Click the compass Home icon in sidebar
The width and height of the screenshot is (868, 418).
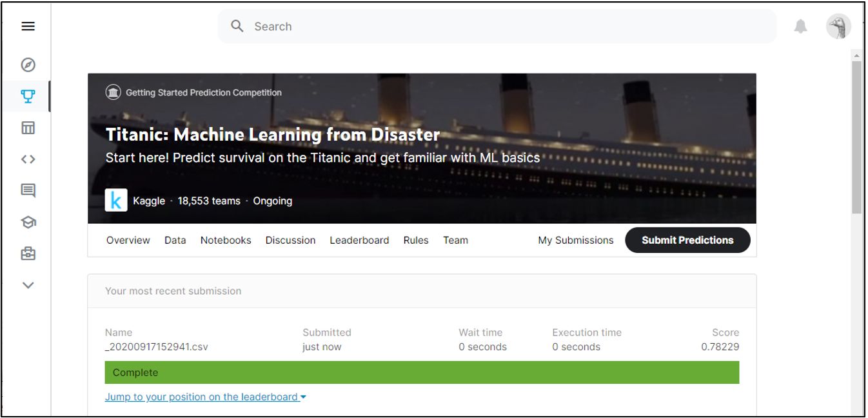tap(28, 65)
